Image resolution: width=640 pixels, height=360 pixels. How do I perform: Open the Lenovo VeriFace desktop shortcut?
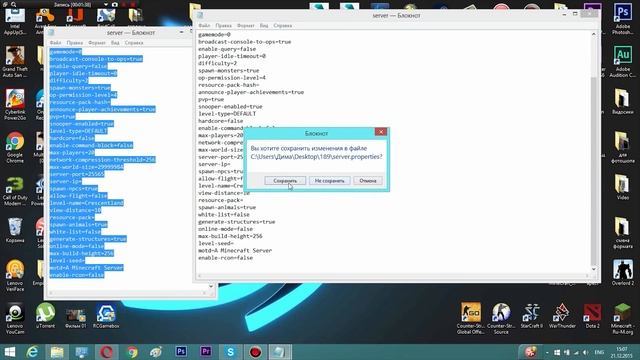[15, 275]
